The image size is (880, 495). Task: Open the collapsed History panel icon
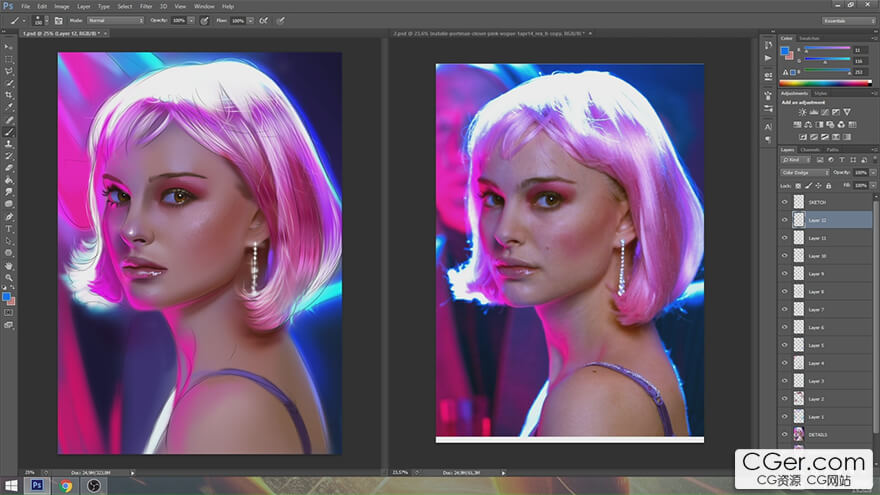tap(768, 45)
